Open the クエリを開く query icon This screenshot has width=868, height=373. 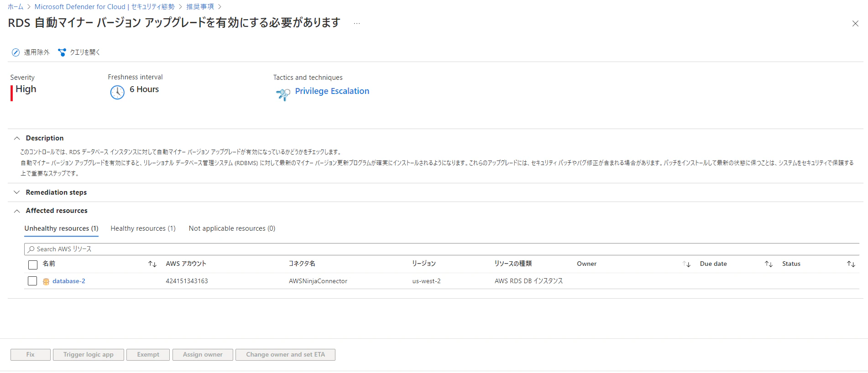62,52
